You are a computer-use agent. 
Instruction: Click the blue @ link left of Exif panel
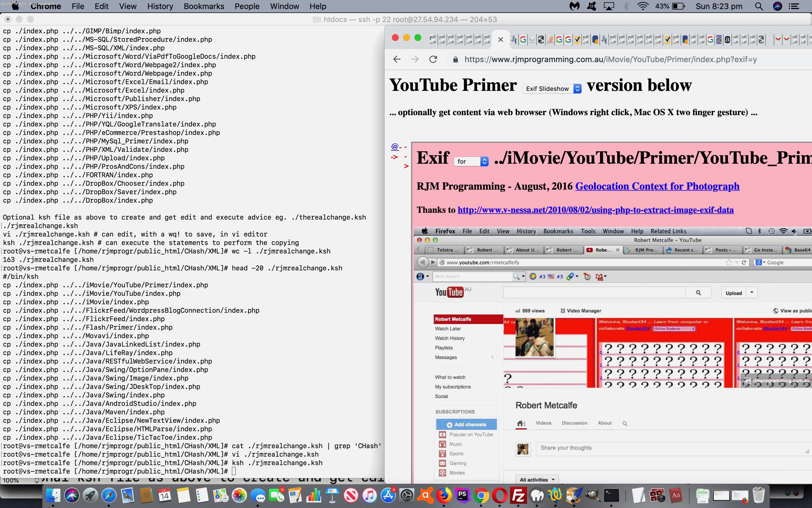click(395, 146)
